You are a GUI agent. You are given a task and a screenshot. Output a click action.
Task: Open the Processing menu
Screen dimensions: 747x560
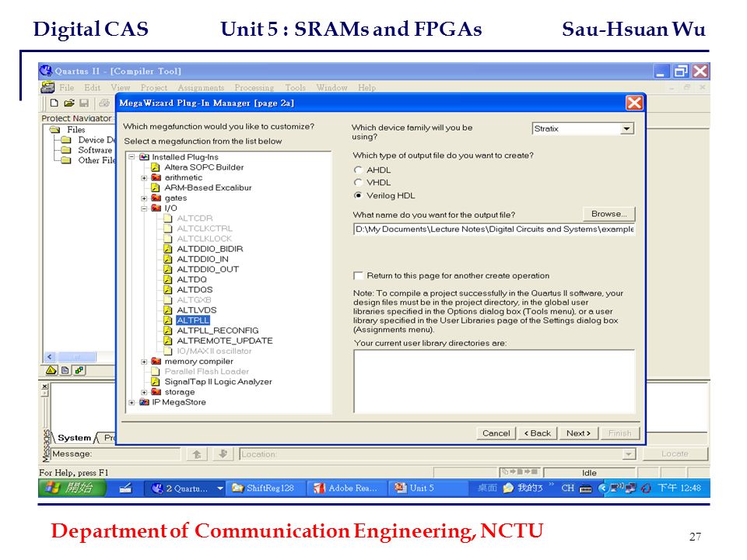[x=254, y=88]
